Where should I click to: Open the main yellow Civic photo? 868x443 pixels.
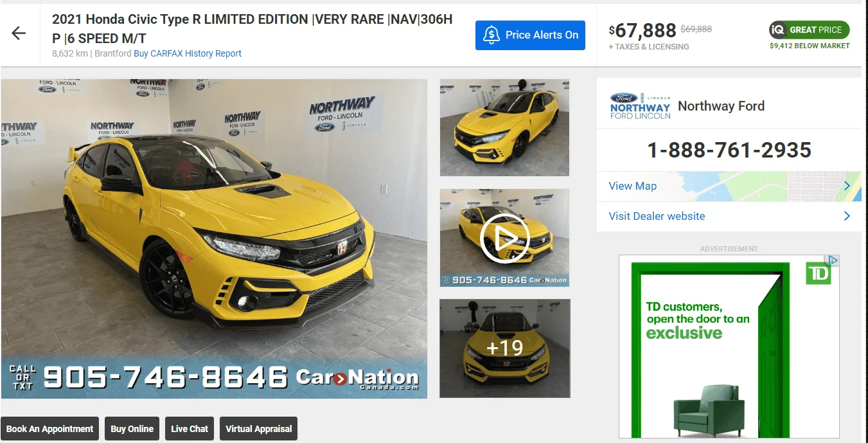coord(214,239)
